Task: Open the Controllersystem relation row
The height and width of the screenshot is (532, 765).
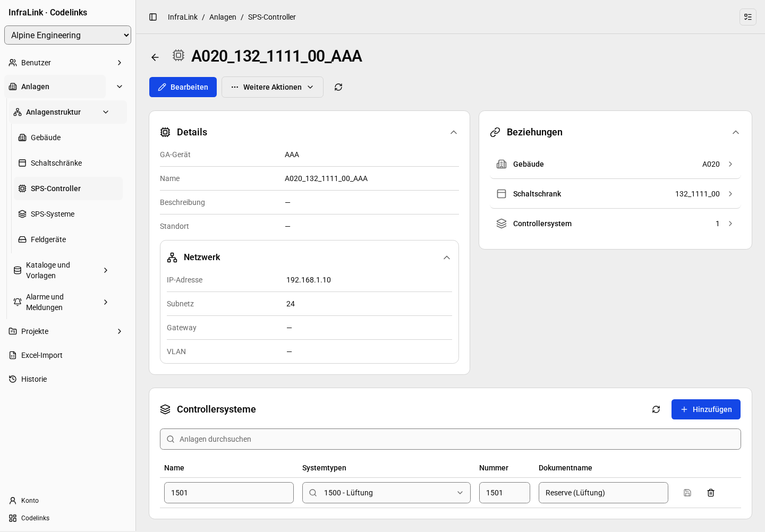Action: pyautogui.click(x=615, y=224)
